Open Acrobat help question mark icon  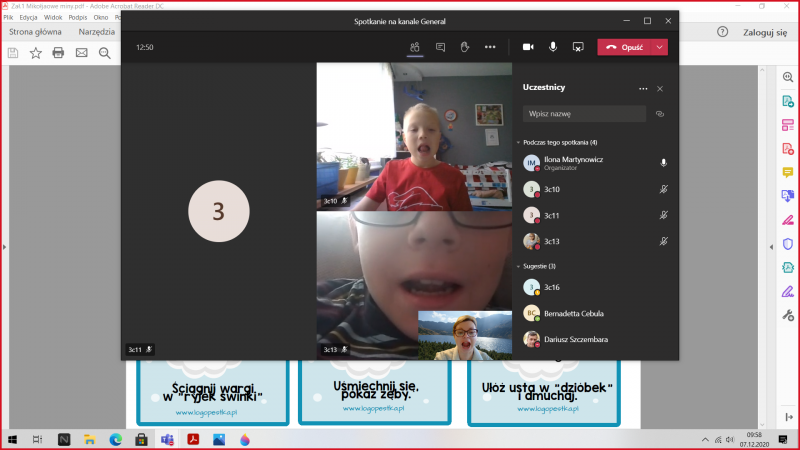(722, 32)
